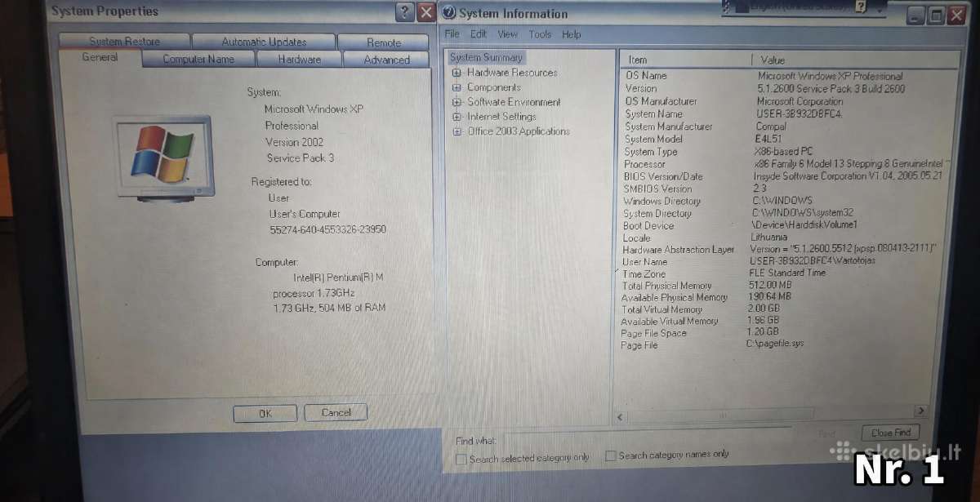The width and height of the screenshot is (980, 502).
Task: Switch to the System Restore tab
Action: click(125, 42)
